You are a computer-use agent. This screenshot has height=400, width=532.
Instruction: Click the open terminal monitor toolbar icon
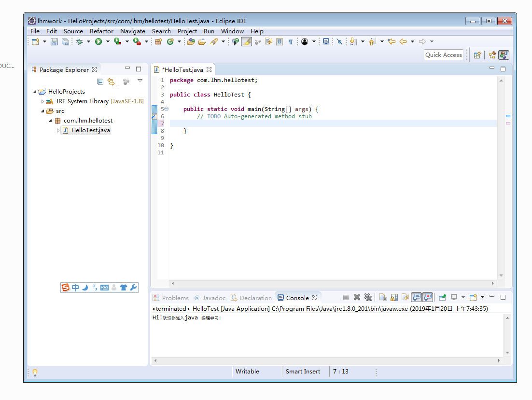tap(326, 41)
